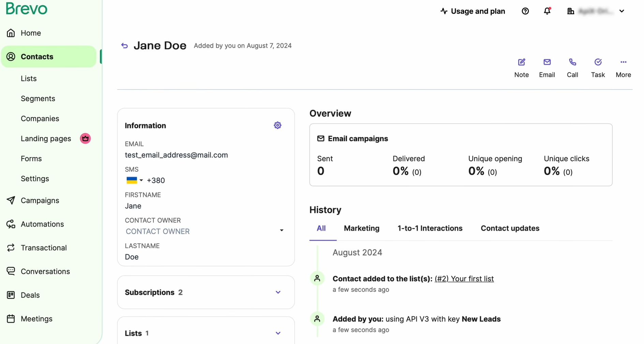The height and width of the screenshot is (344, 644).
Task: Click the Contacts person icon
Action: (x=11, y=57)
